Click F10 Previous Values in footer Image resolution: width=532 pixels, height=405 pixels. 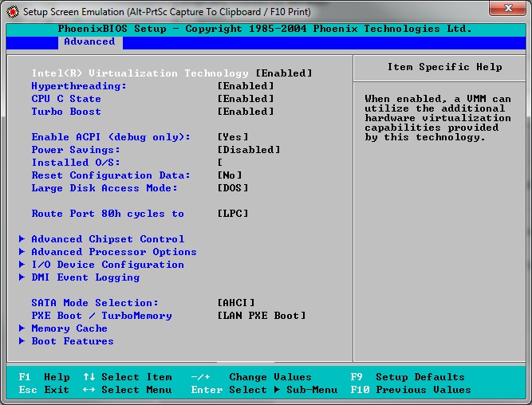coord(411,390)
